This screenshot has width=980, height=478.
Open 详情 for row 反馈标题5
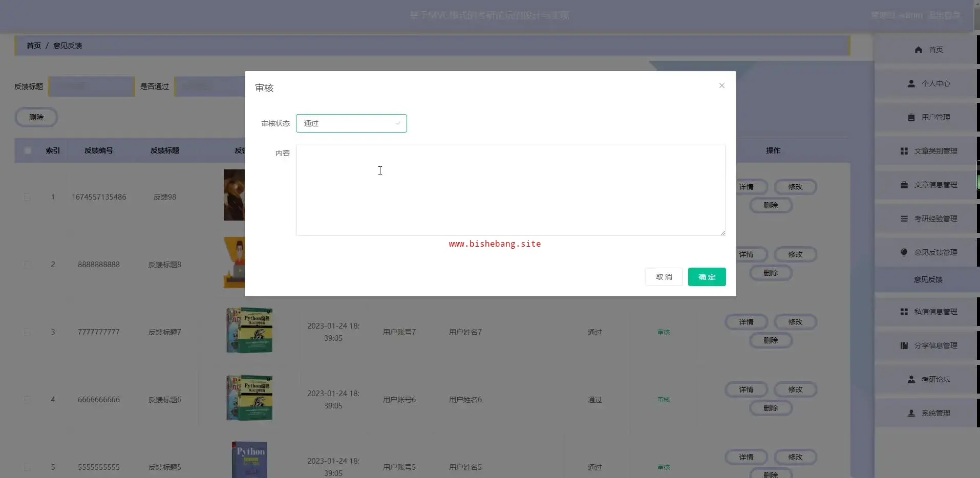pyautogui.click(x=746, y=457)
